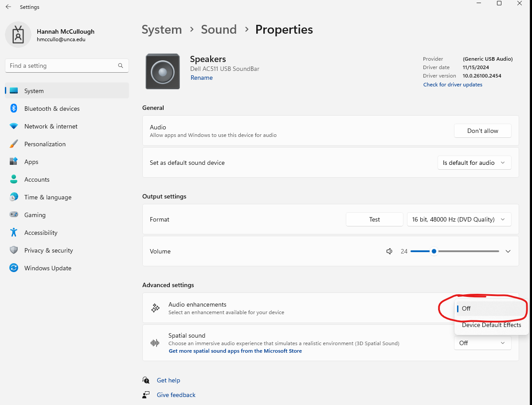Return to System via the breadcrumb
Viewport: 532px width, 405px height.
tap(161, 29)
